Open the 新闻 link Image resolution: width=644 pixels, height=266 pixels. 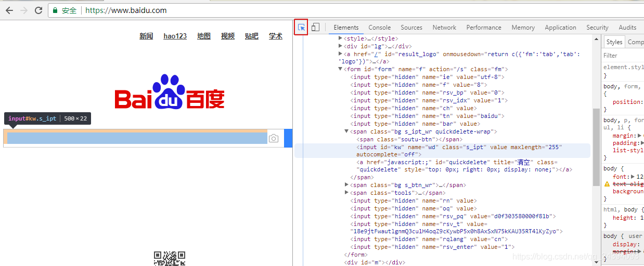tap(146, 36)
